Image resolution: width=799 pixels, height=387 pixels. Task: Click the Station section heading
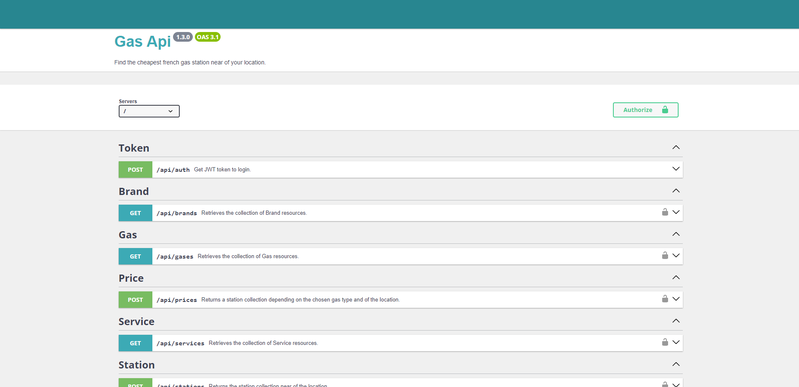137,365
